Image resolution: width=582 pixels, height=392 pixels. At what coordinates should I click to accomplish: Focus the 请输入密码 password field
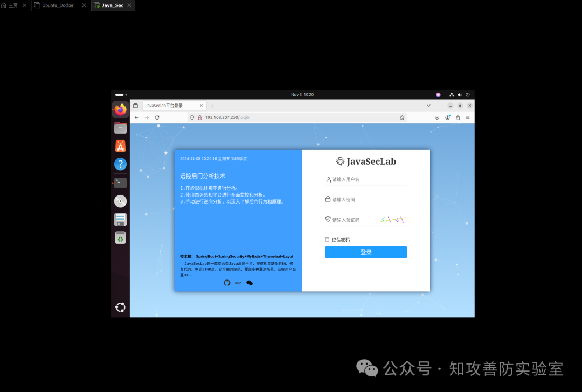[366, 200]
